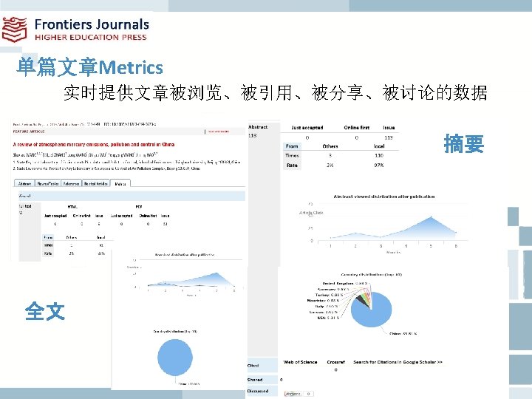Click the 全文 label
Screen dimensions: 532x399
45,311
